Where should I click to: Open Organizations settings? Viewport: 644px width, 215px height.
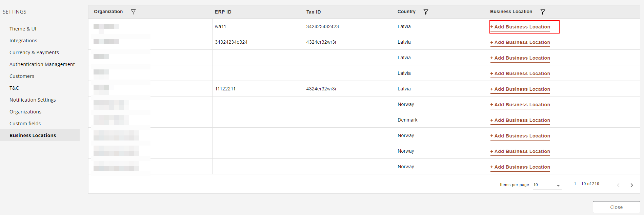tap(25, 112)
